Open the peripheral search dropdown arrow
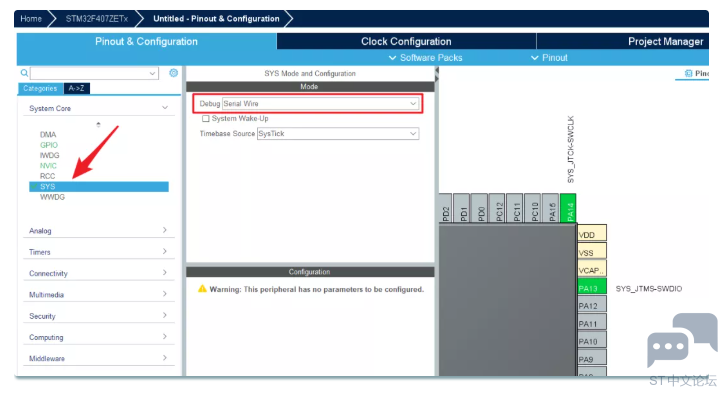This screenshot has height=396, width=726. click(152, 73)
